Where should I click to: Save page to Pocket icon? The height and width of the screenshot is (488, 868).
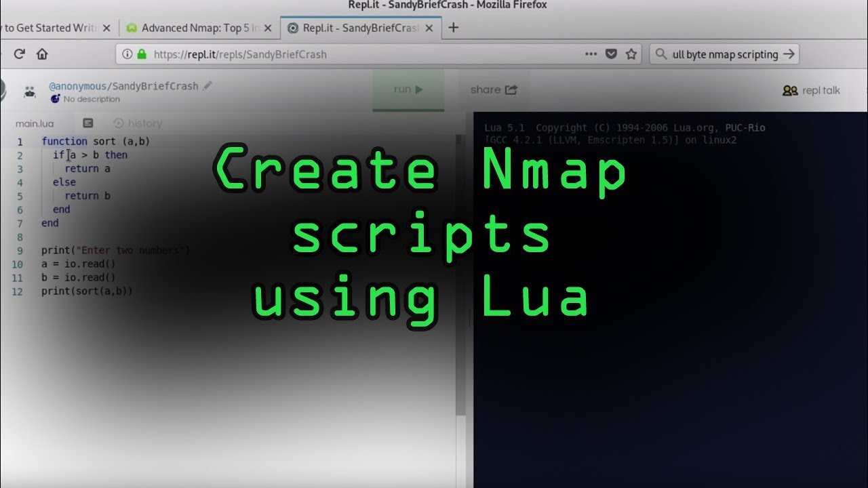(x=611, y=54)
